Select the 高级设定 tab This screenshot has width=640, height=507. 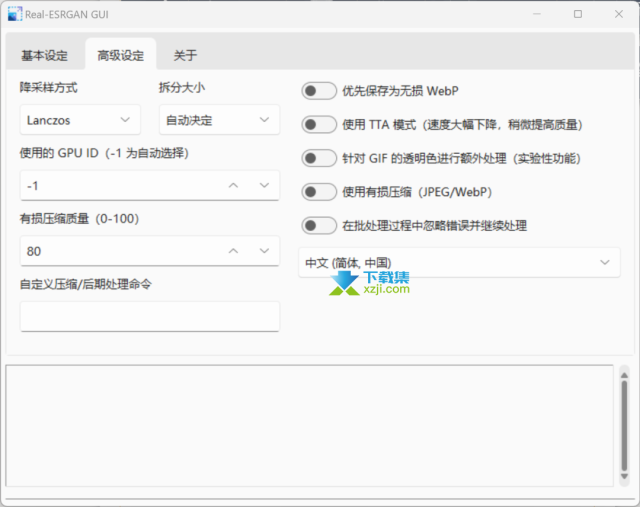click(x=121, y=55)
